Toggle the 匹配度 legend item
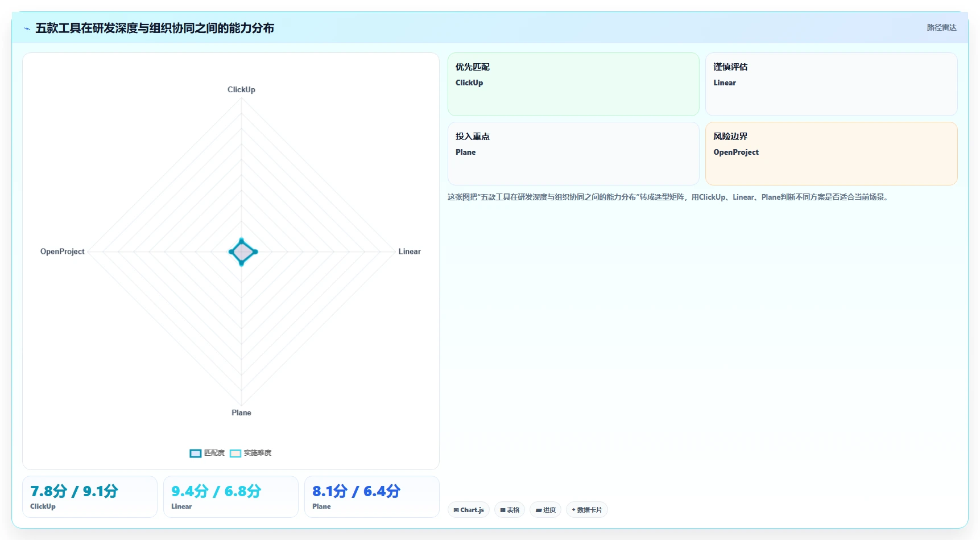The image size is (980, 540). point(207,453)
